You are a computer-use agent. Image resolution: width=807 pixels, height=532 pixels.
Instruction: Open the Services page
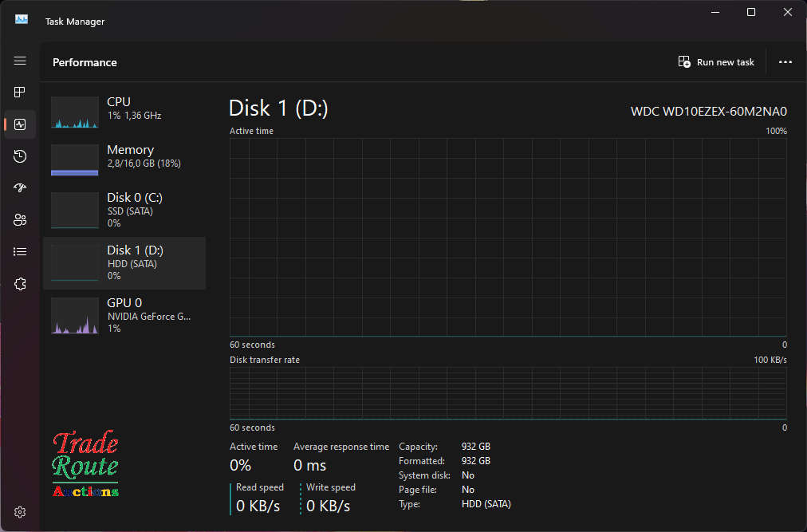pos(20,284)
